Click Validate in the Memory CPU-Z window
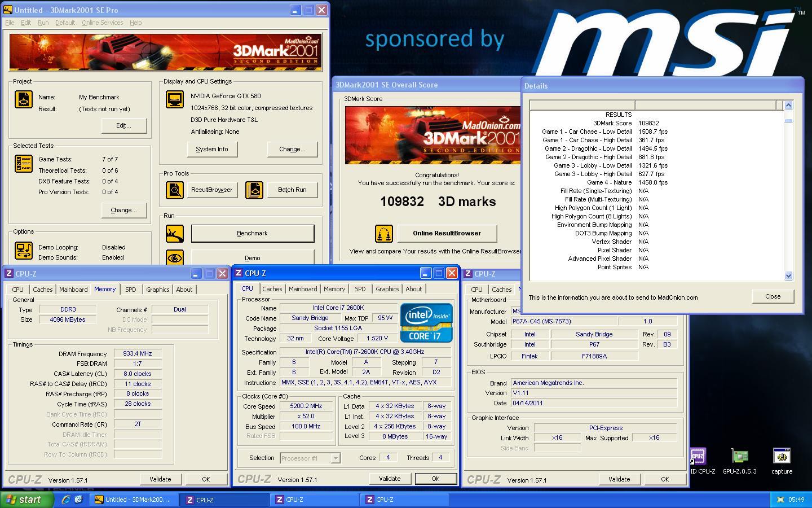This screenshot has height=508, width=812. click(x=160, y=479)
